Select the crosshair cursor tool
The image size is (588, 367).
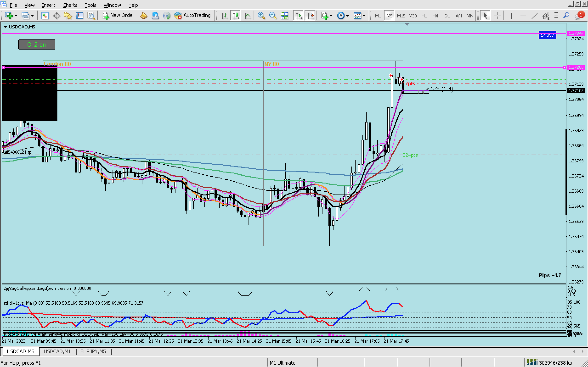[x=497, y=16]
